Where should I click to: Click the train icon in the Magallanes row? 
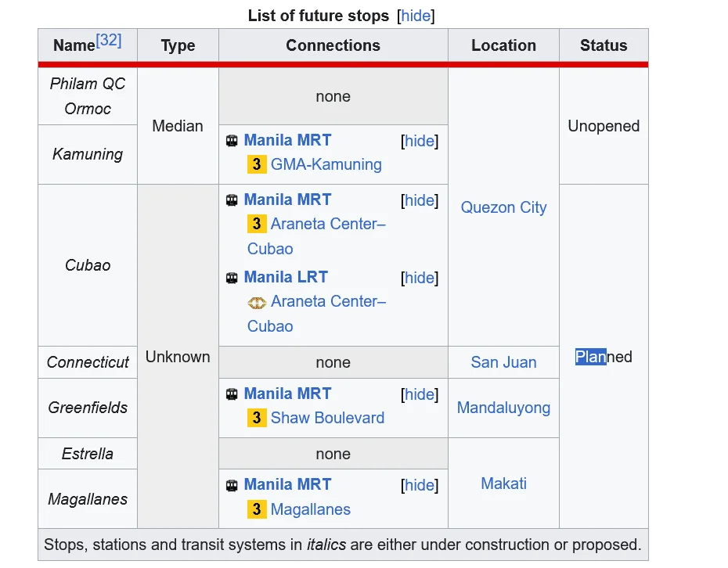[x=232, y=485]
